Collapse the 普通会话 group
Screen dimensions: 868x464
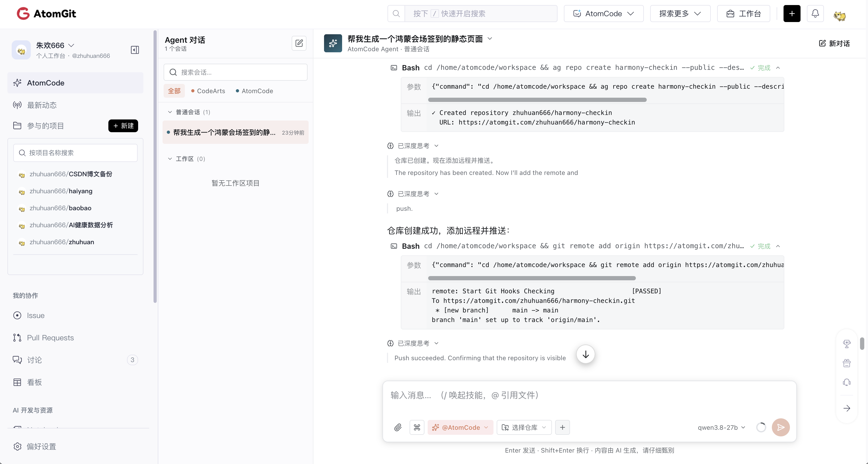(x=189, y=112)
